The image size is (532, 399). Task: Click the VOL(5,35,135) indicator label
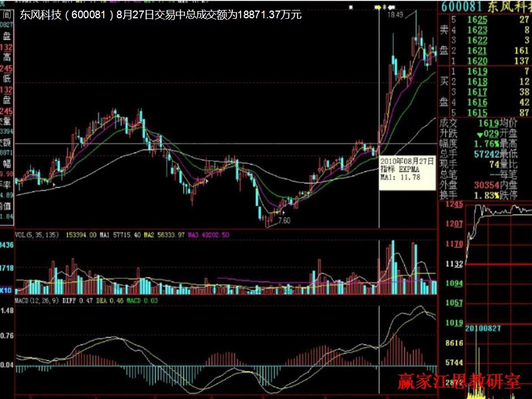click(x=37, y=235)
